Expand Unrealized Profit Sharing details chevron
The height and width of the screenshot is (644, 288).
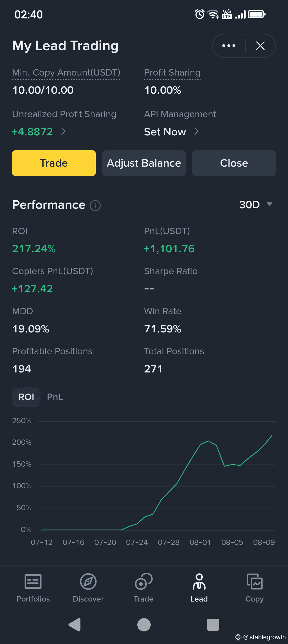(x=63, y=131)
